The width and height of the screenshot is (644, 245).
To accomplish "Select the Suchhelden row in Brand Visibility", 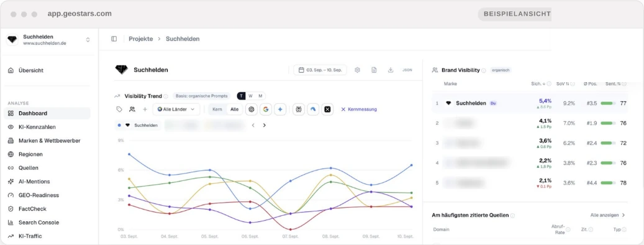I will tap(530, 103).
